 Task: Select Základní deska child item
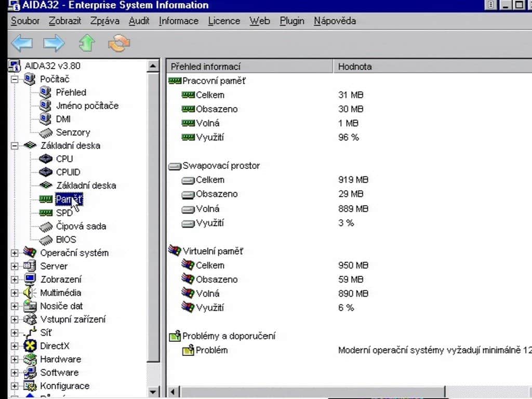coord(86,185)
